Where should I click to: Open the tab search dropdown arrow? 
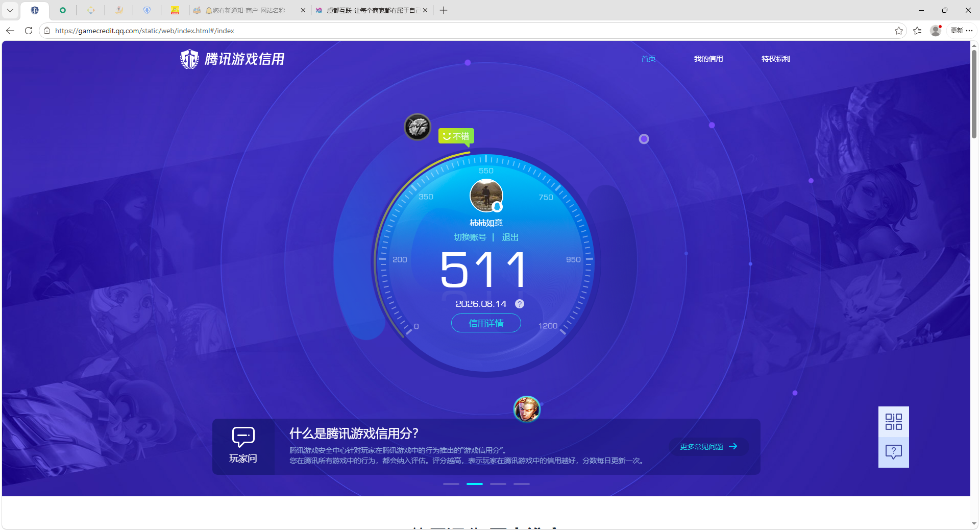10,10
